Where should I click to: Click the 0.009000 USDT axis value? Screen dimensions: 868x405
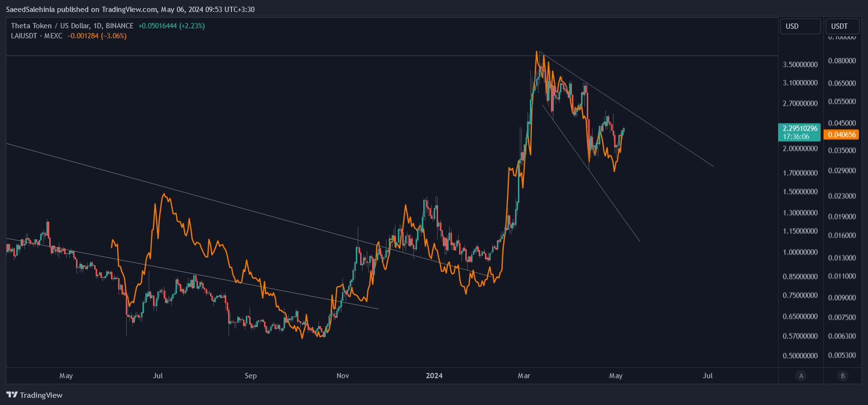842,298
